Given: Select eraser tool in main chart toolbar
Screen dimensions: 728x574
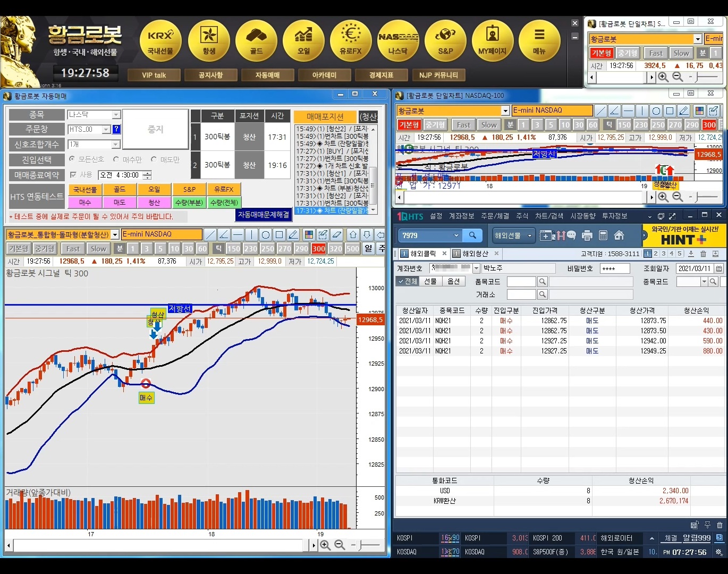Looking at the screenshot, I should pyautogui.click(x=336, y=234).
